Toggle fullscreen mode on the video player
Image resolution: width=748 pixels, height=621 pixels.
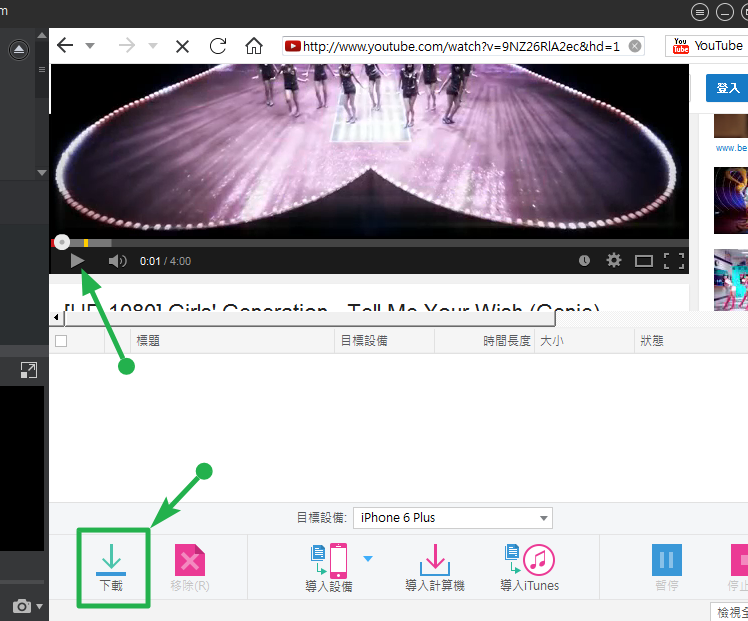[674, 261]
